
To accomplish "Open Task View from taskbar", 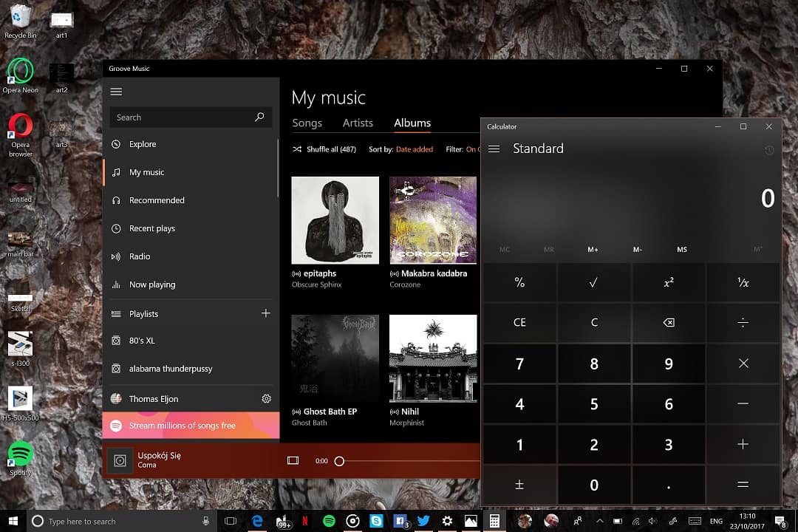I will [231, 521].
